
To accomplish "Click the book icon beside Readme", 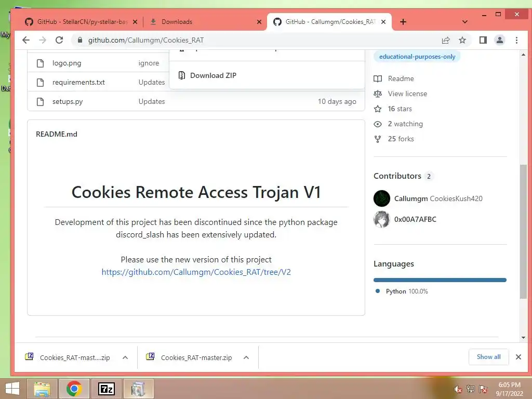I will (378, 79).
